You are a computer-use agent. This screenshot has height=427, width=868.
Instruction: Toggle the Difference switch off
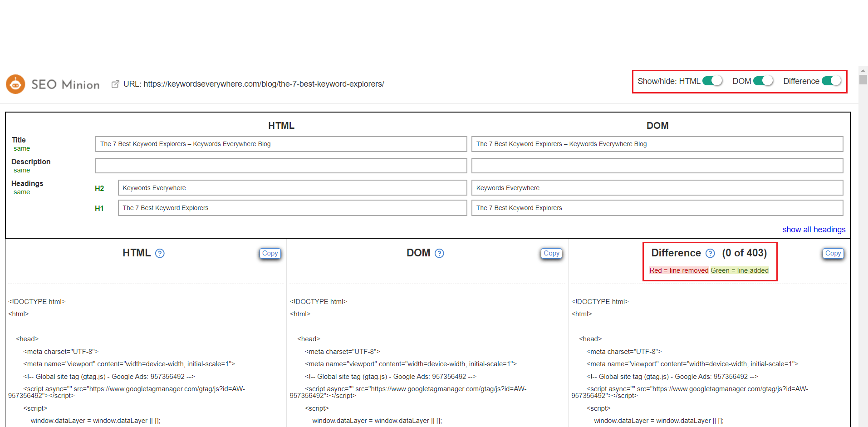(832, 80)
